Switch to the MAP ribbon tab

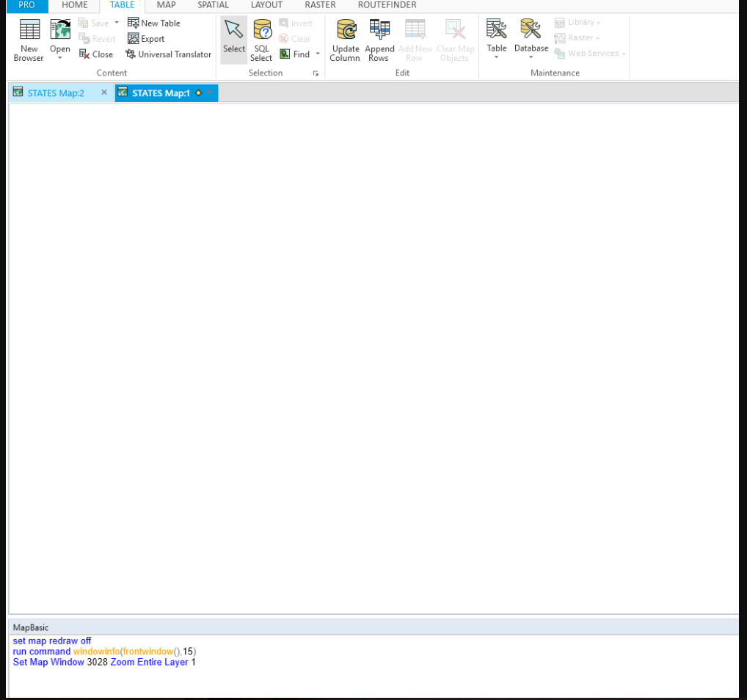tap(166, 5)
